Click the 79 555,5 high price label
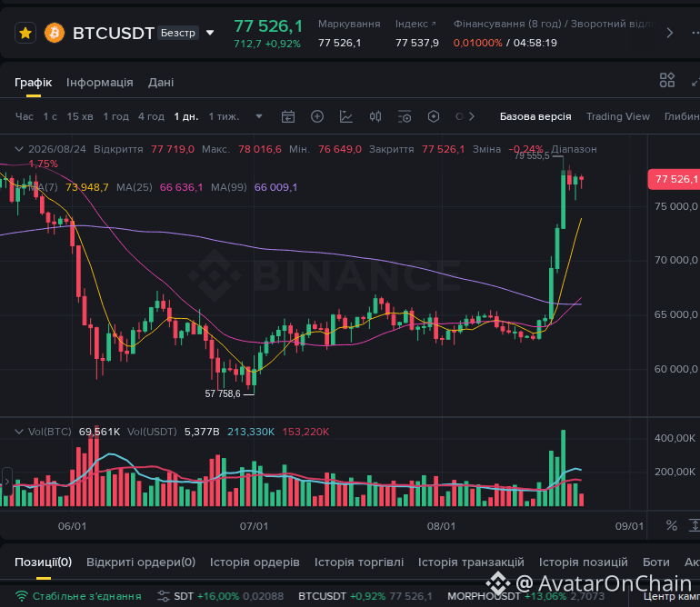The image size is (700, 607). (532, 155)
